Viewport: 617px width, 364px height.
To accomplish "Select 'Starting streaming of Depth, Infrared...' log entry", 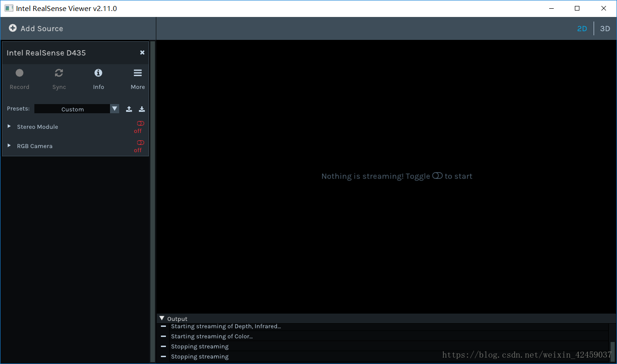I will (x=226, y=326).
